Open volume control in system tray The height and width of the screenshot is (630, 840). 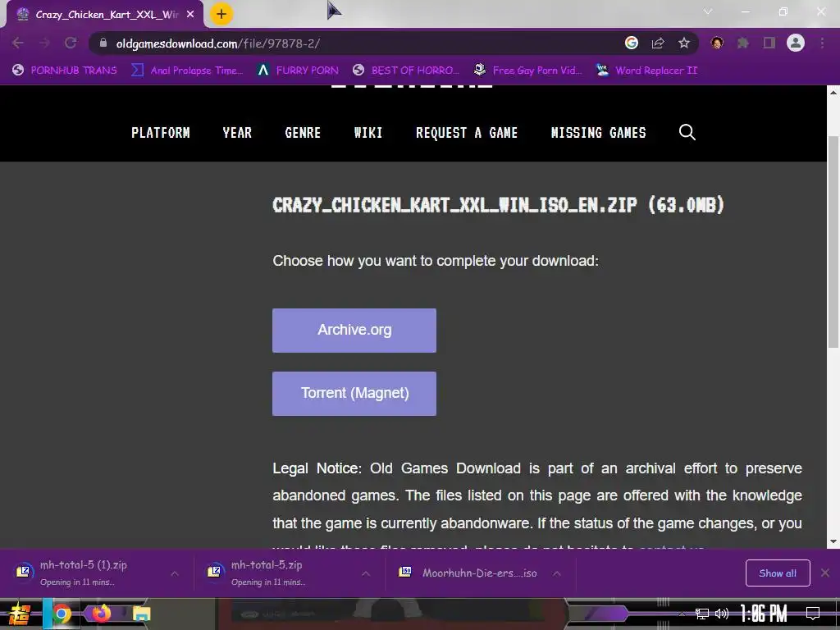(x=722, y=614)
